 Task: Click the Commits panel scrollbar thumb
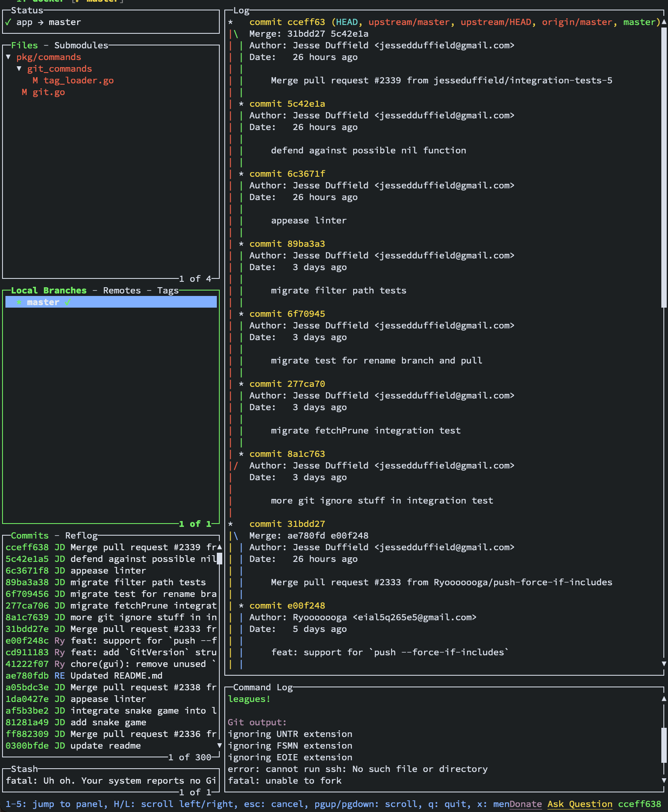coord(219,559)
